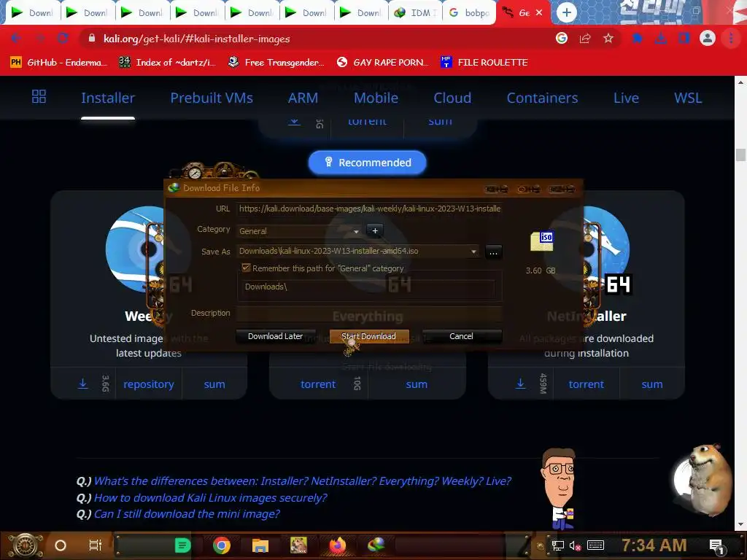Open the differences between Installer FAQ link
Viewport: 747px width, 560px height.
point(303,481)
